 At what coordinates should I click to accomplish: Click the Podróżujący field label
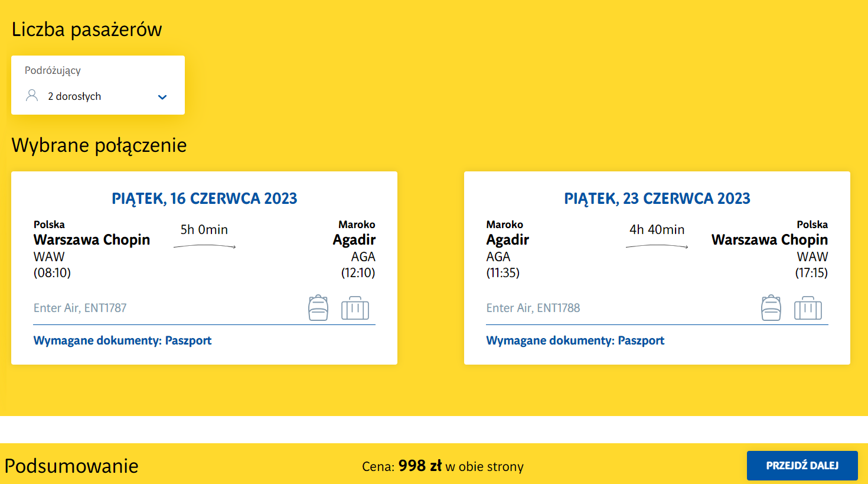coord(53,70)
